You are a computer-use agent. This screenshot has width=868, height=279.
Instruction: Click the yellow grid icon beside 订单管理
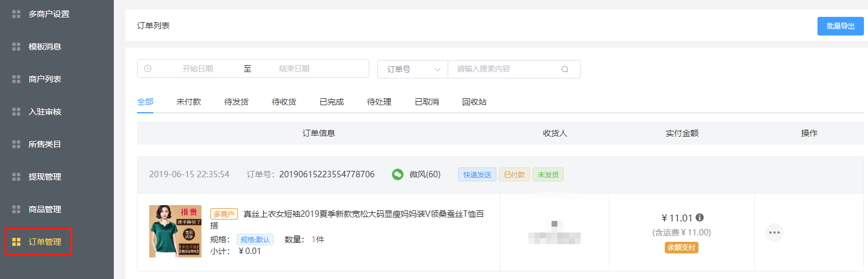[16, 242]
